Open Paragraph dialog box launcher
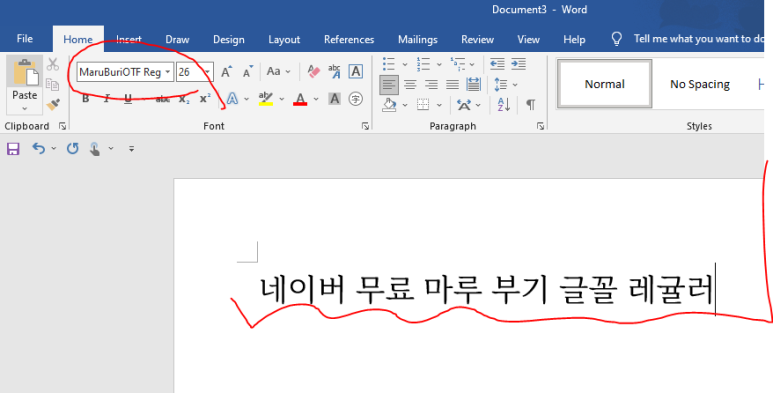The height and width of the screenshot is (393, 773). click(540, 126)
